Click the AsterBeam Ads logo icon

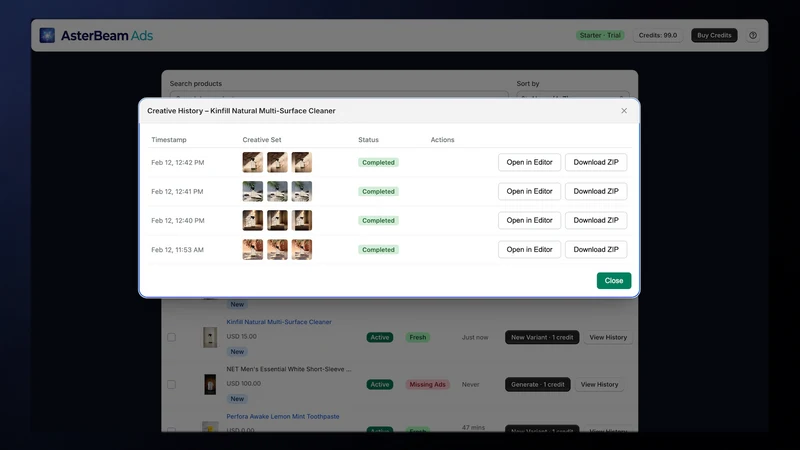(x=47, y=35)
